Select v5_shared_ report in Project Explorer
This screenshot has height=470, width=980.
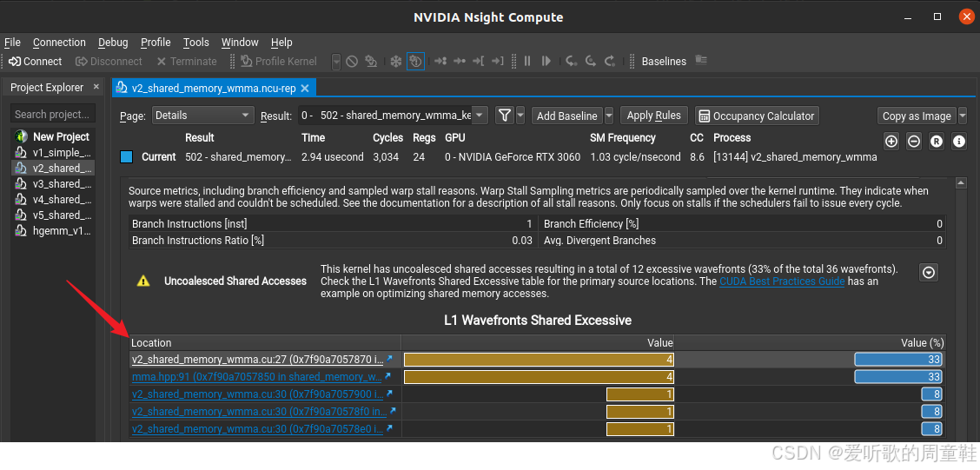(54, 215)
